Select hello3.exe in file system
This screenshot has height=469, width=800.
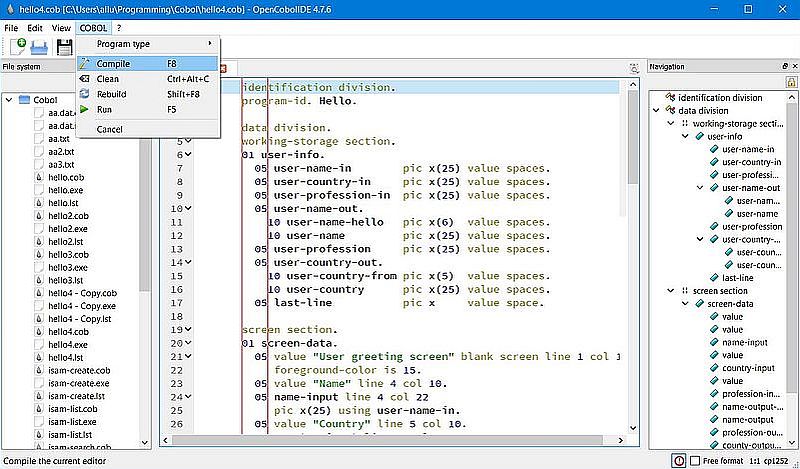(x=68, y=267)
